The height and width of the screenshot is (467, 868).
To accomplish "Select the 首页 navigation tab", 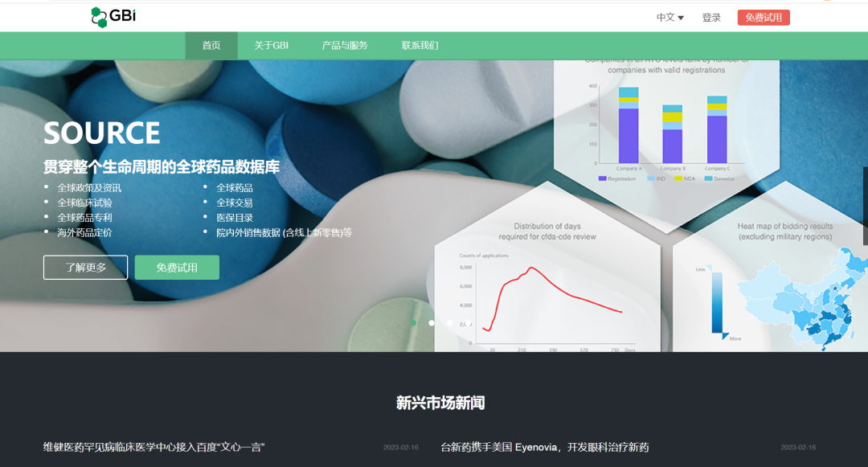I will [211, 45].
